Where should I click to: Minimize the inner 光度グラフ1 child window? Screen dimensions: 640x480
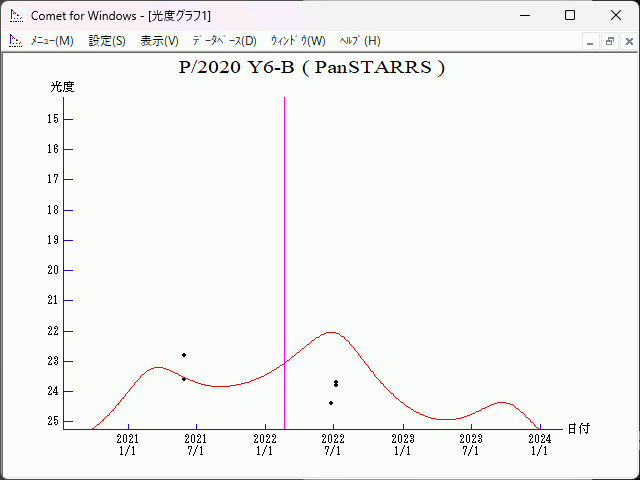(591, 41)
